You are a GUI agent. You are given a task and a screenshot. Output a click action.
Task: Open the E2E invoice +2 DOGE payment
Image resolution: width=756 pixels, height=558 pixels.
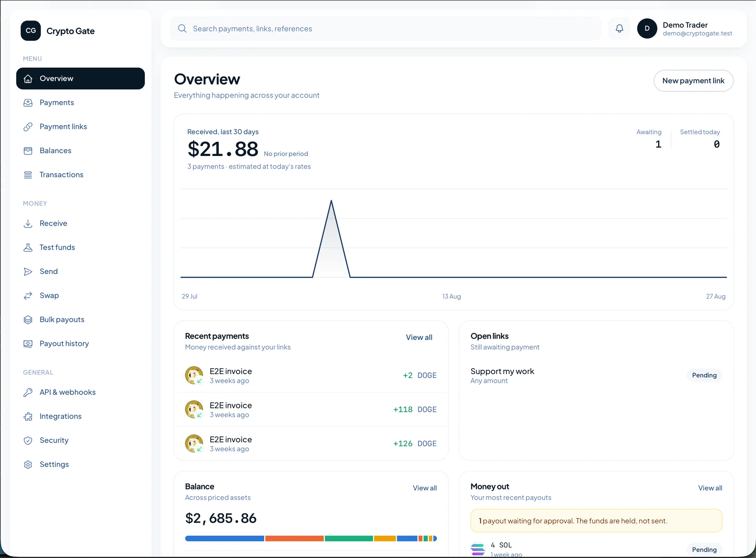pyautogui.click(x=311, y=375)
